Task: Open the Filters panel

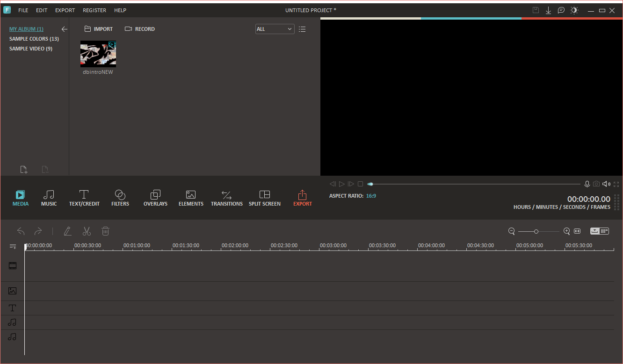Action: [120, 198]
